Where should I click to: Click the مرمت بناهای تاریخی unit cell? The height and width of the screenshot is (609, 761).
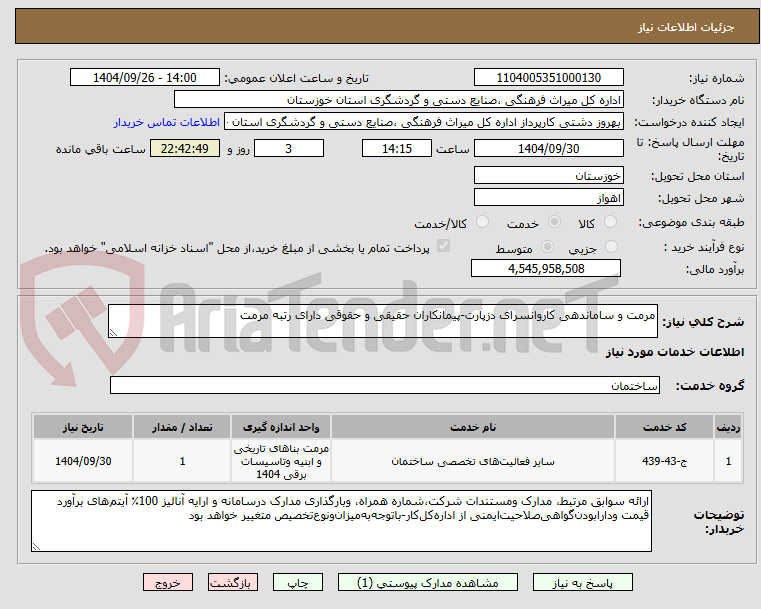281,461
